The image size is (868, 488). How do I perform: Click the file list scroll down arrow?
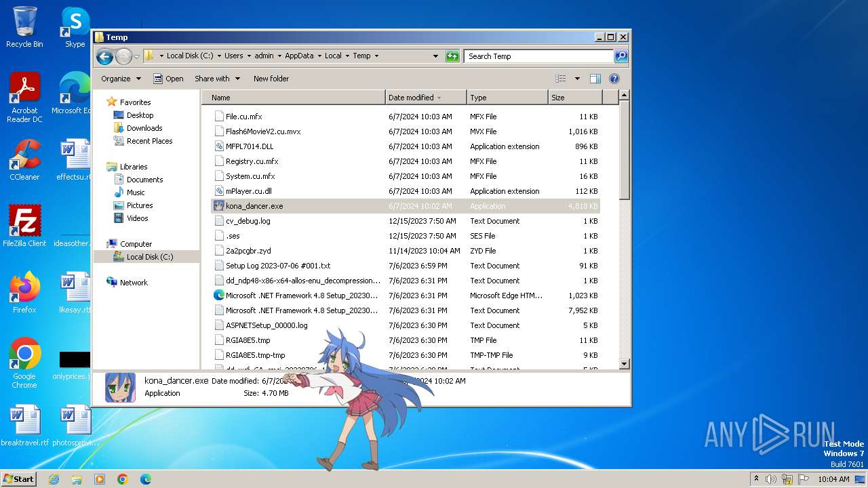pyautogui.click(x=625, y=364)
